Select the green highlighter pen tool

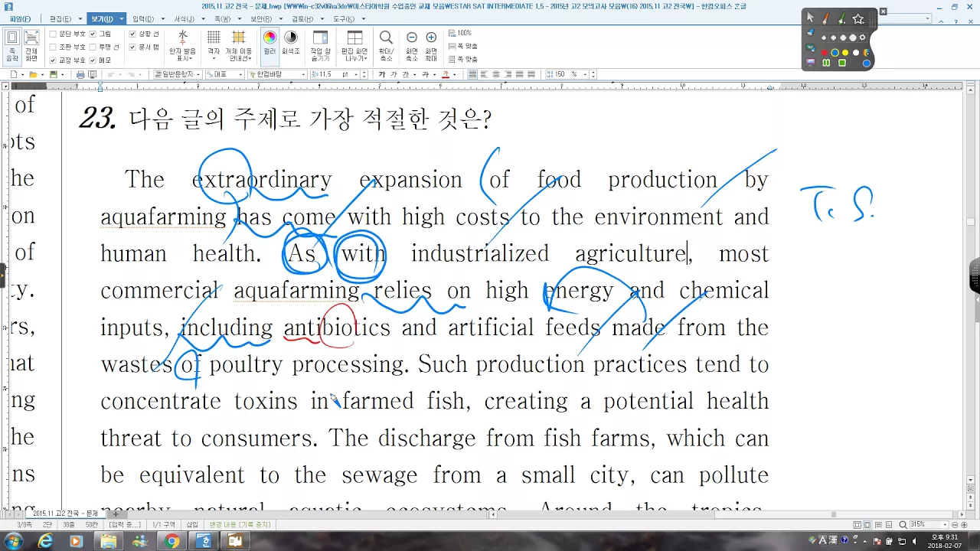tap(841, 18)
